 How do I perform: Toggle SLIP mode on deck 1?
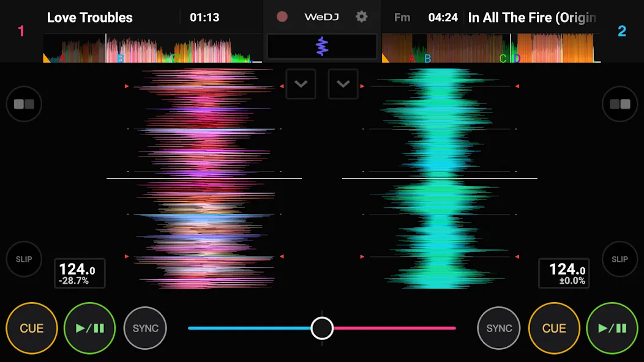click(24, 259)
